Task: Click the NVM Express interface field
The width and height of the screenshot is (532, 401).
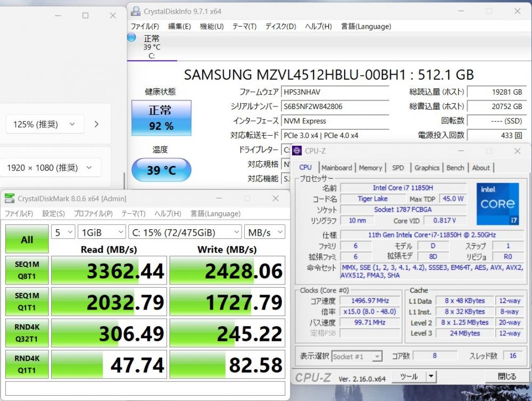Action: tap(335, 121)
